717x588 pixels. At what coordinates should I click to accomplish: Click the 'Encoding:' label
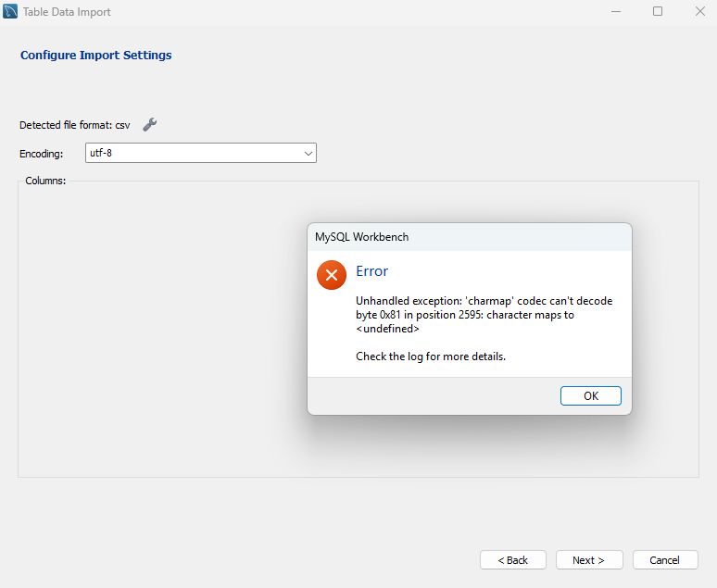tap(41, 154)
